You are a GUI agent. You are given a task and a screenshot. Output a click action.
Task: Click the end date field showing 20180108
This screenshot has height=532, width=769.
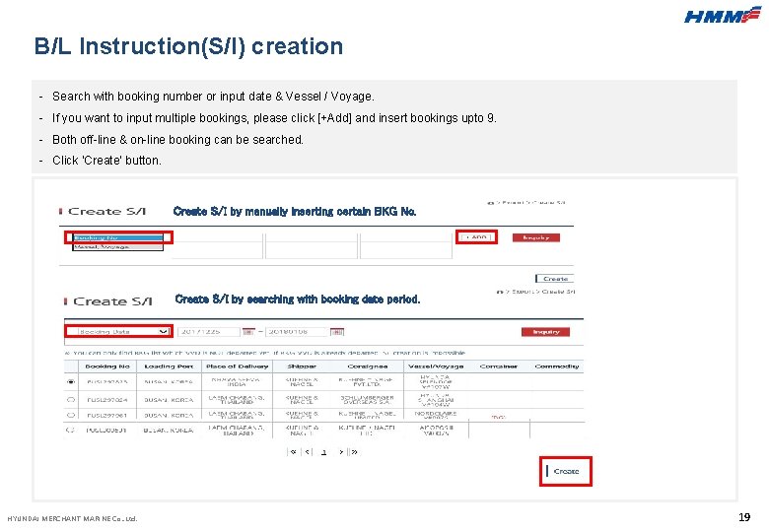[x=296, y=332]
